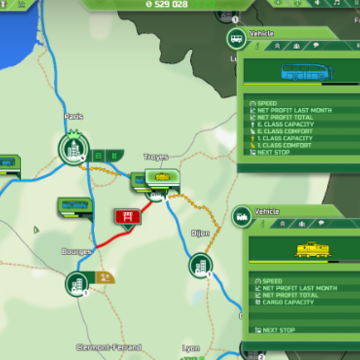The width and height of the screenshot is (360, 360).
Task: Click the train icon of lower Vehicle panel
Action: tap(242, 217)
